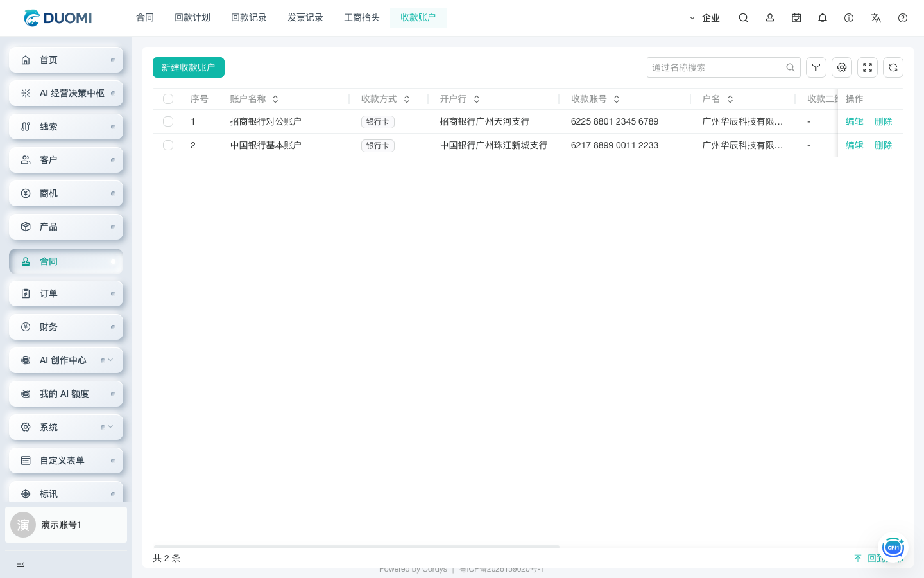This screenshot has width=924, height=578.
Task: Switch to the 回款记录 tab
Action: (249, 18)
